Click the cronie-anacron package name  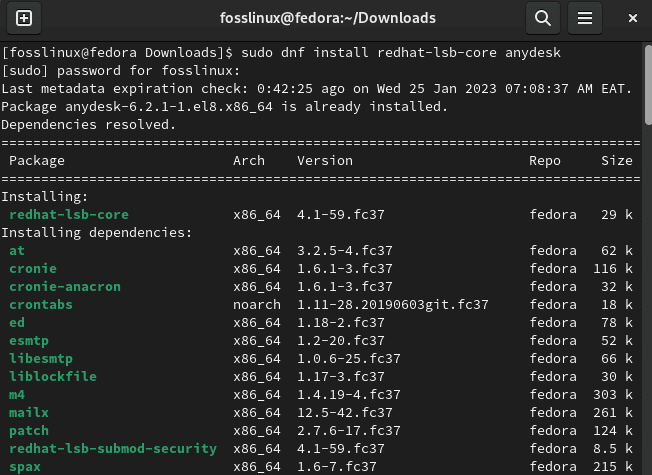click(65, 287)
